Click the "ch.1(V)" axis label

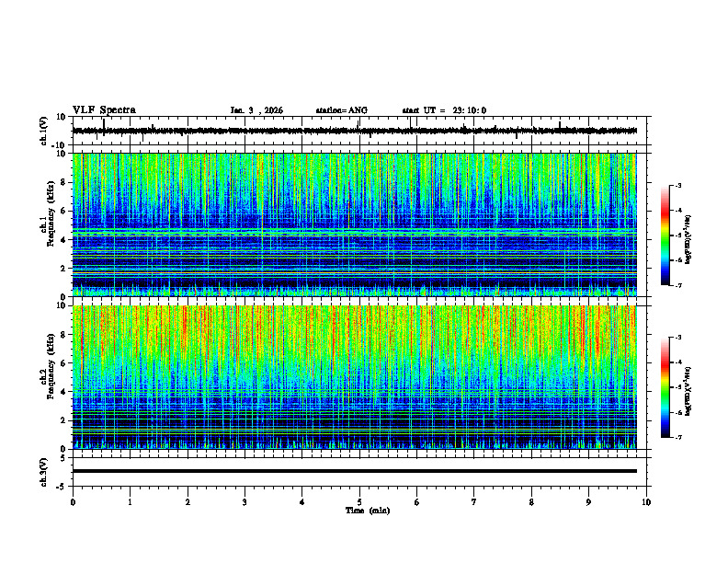[44, 131]
